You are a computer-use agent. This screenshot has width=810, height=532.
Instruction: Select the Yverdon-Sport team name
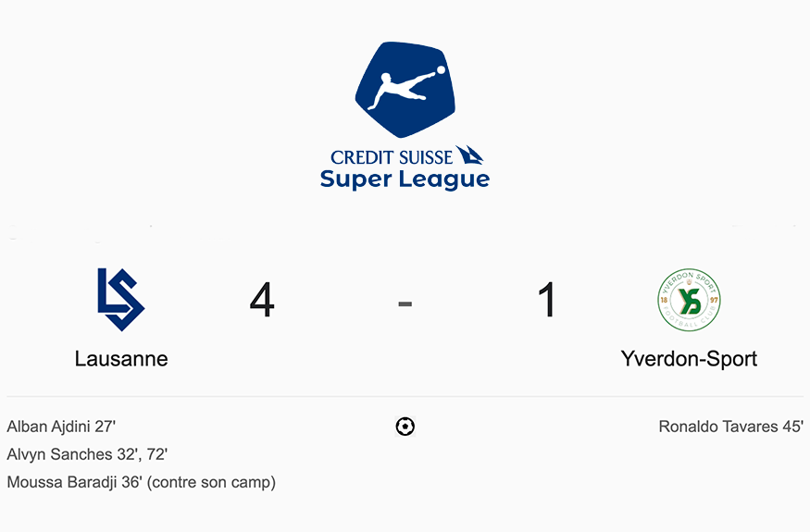pos(689,358)
